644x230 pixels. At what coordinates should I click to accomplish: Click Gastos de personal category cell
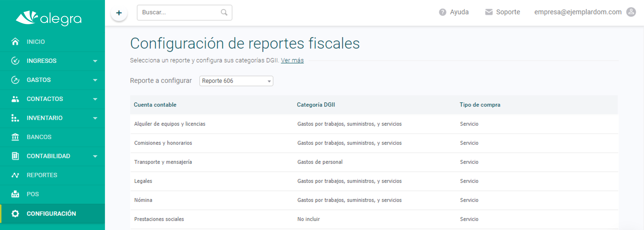point(320,162)
